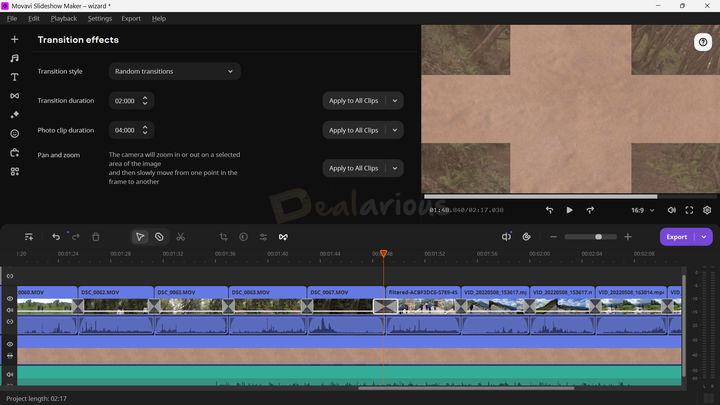Viewport: 720px width, 405px height.
Task: Open the Help menu
Action: (x=159, y=18)
